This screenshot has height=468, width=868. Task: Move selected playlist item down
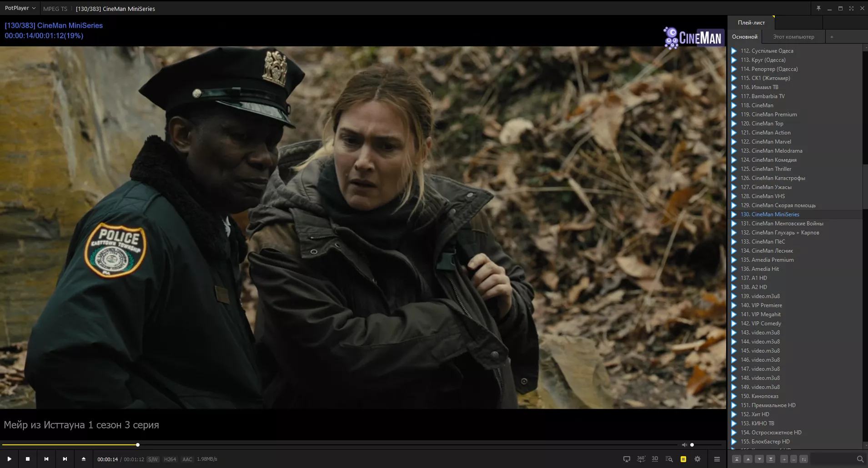(x=759, y=459)
